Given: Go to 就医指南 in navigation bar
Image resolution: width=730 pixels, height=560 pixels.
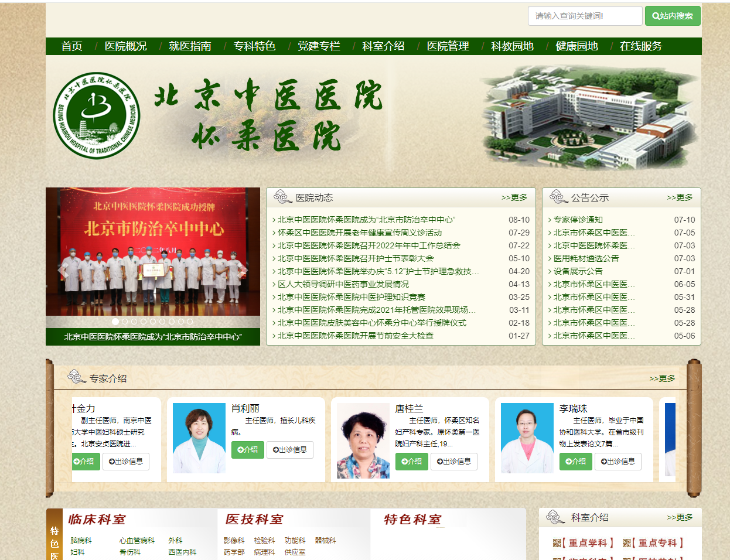Looking at the screenshot, I should point(190,46).
